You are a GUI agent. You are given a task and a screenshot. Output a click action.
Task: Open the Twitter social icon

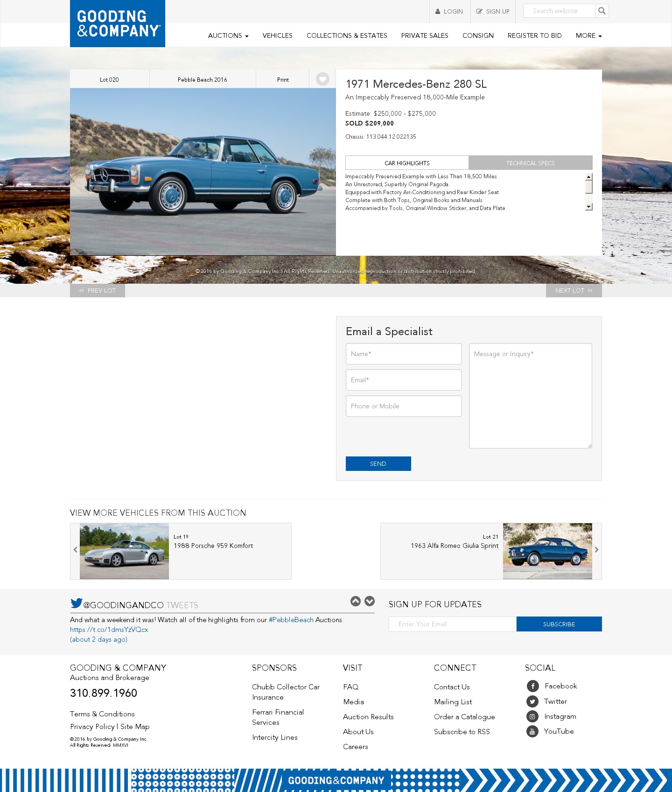pyautogui.click(x=532, y=701)
